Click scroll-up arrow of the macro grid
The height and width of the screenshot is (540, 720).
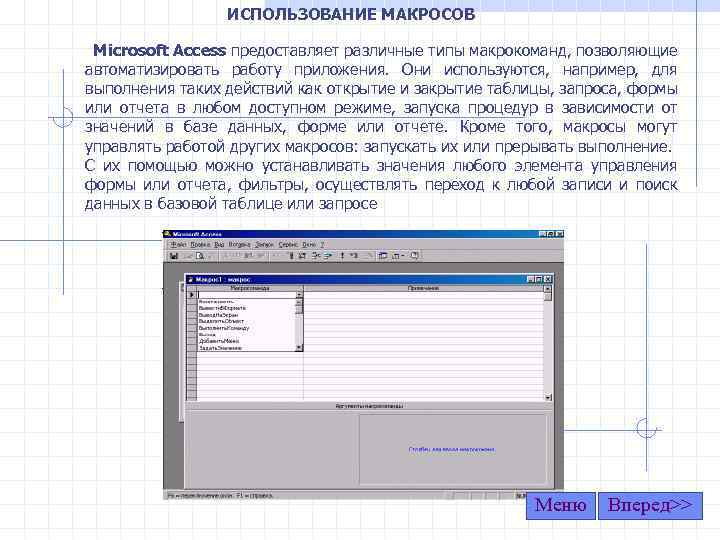[547, 289]
